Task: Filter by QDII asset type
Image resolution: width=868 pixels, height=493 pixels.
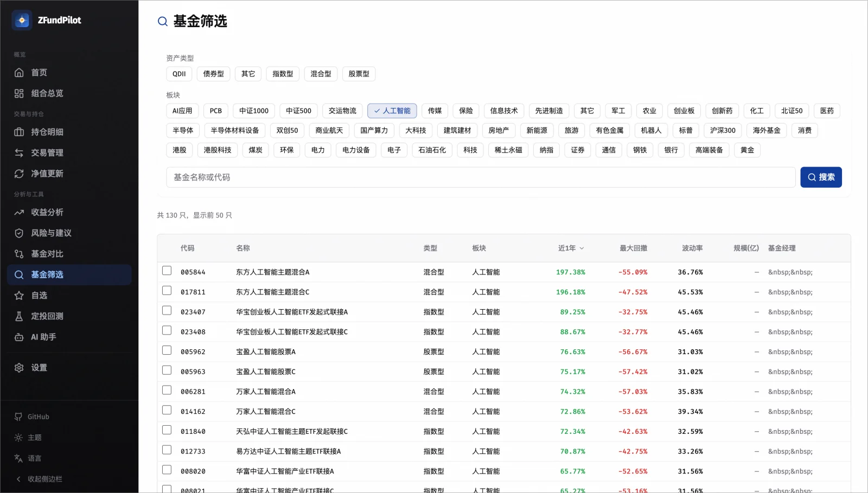Action: (x=179, y=74)
